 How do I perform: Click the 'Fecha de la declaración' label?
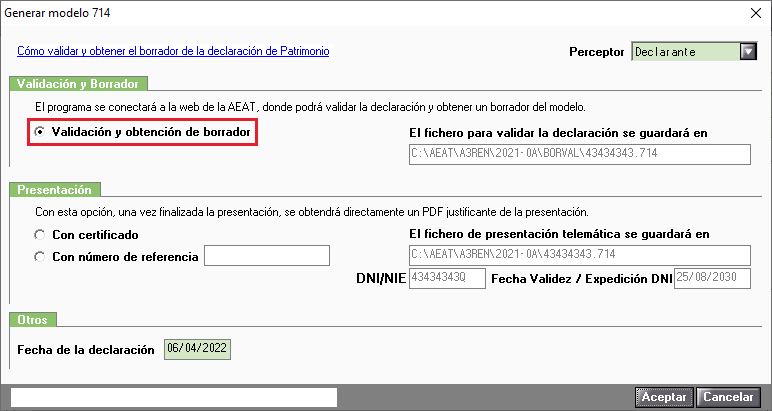coord(86,349)
